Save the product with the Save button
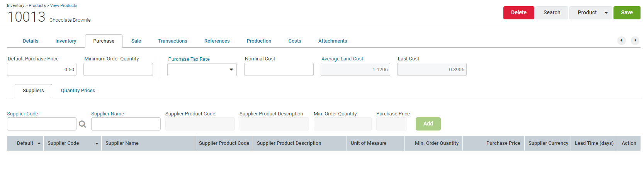644x170 pixels. [x=627, y=13]
